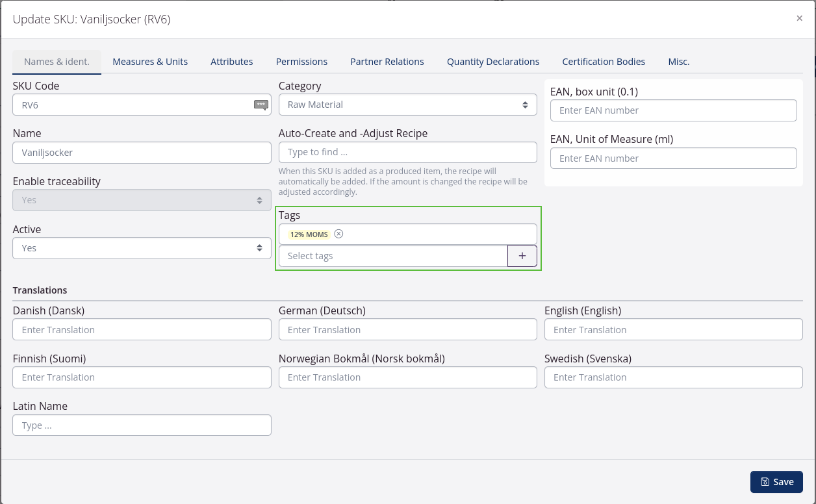Open the Certification Bodies tab
The image size is (816, 504).
click(x=604, y=61)
